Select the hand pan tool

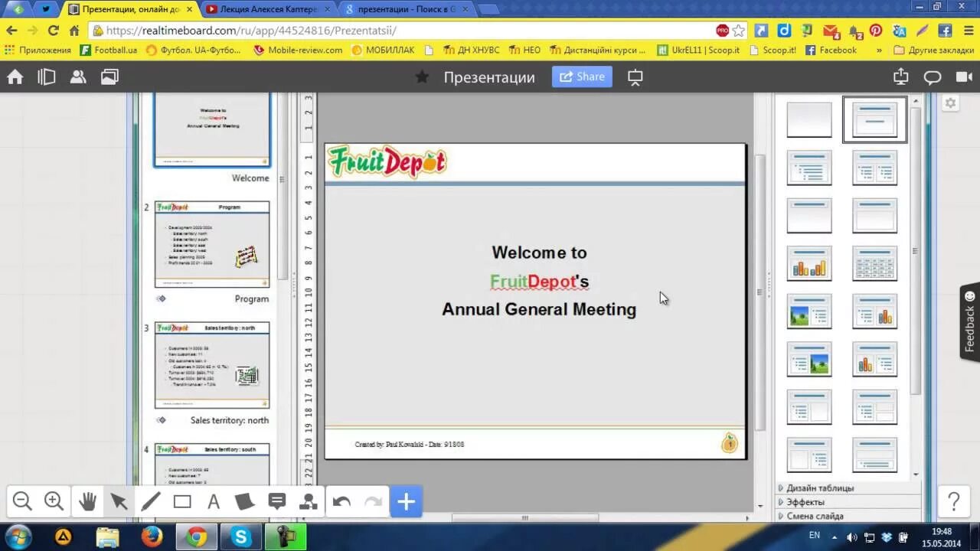click(87, 502)
